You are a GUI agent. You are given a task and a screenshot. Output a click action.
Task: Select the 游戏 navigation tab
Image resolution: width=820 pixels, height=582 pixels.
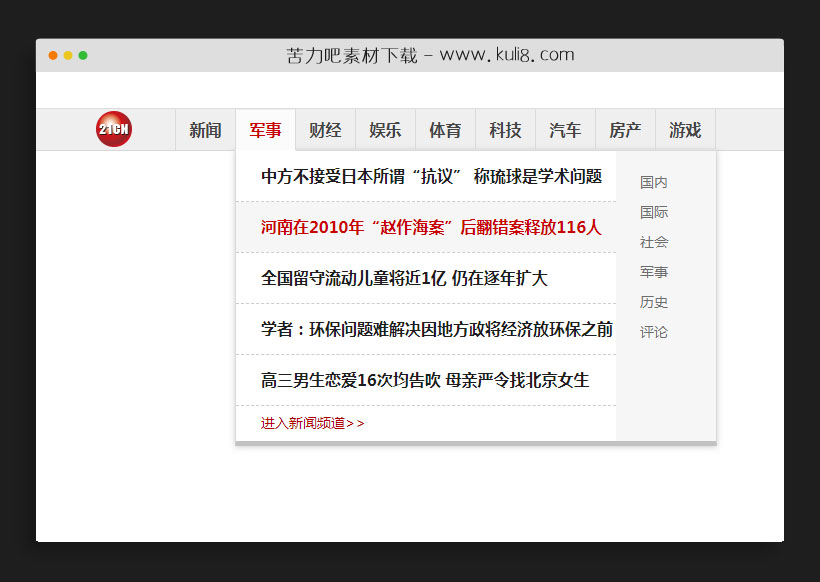pos(685,129)
